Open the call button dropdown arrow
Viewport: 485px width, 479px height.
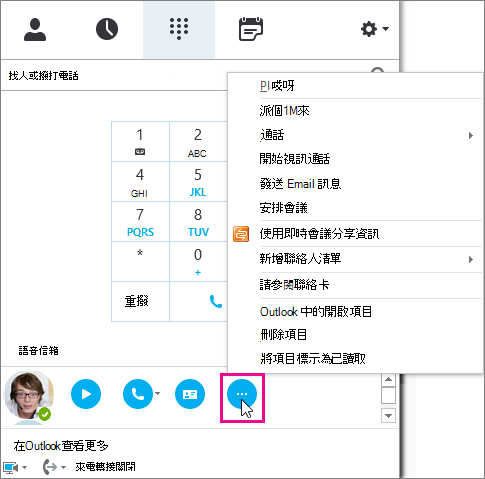[x=157, y=394]
